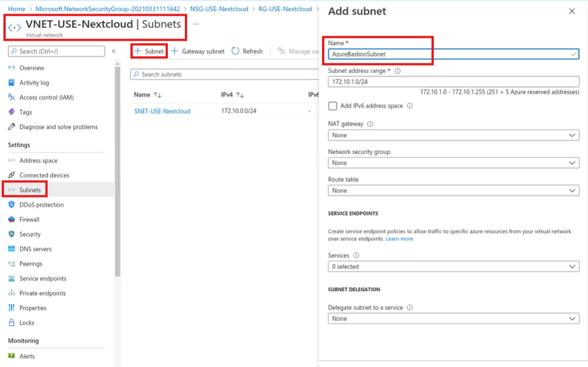Click Connected devices plug icon
The image size is (588, 367).
[x=12, y=175]
